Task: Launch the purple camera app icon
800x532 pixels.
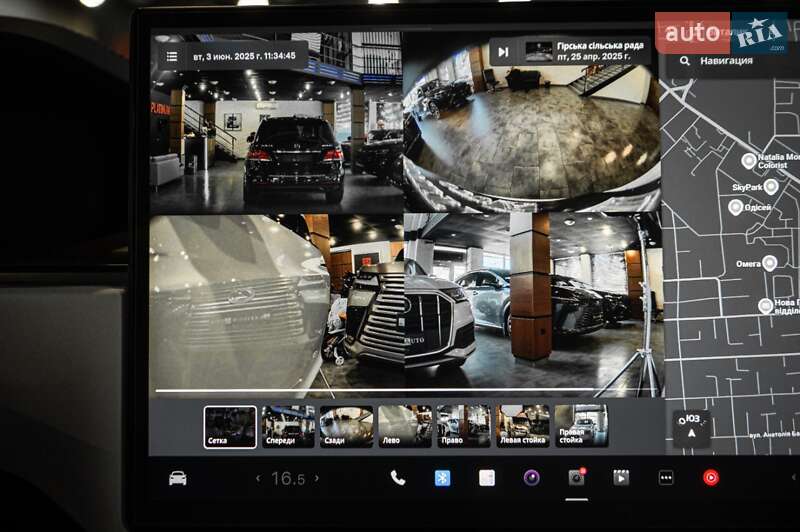Action: [x=531, y=478]
